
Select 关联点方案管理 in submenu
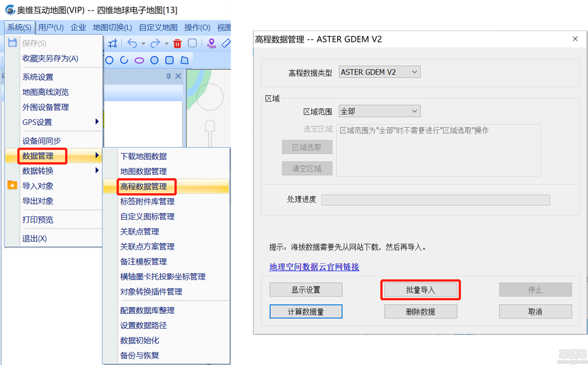click(x=166, y=247)
